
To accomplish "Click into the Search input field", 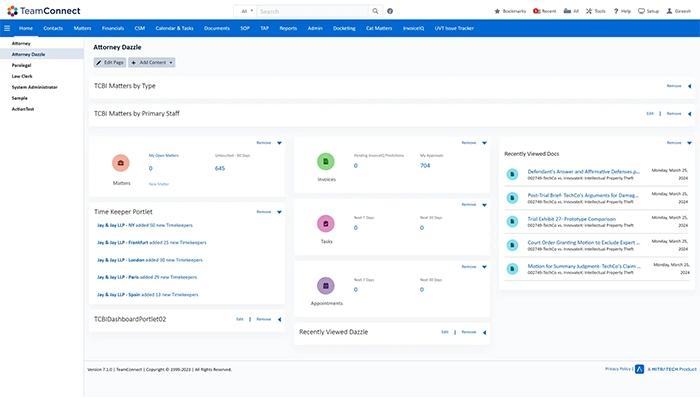I will tap(313, 11).
